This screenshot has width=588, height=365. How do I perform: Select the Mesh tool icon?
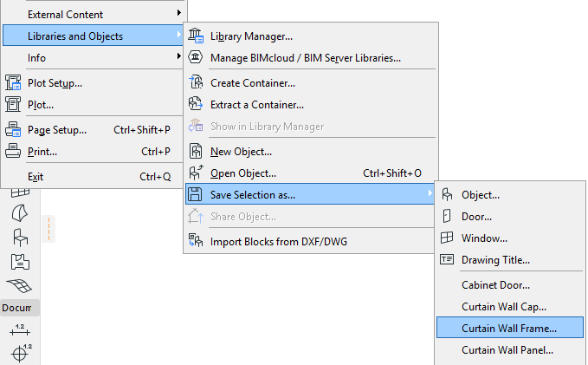pos(18,285)
